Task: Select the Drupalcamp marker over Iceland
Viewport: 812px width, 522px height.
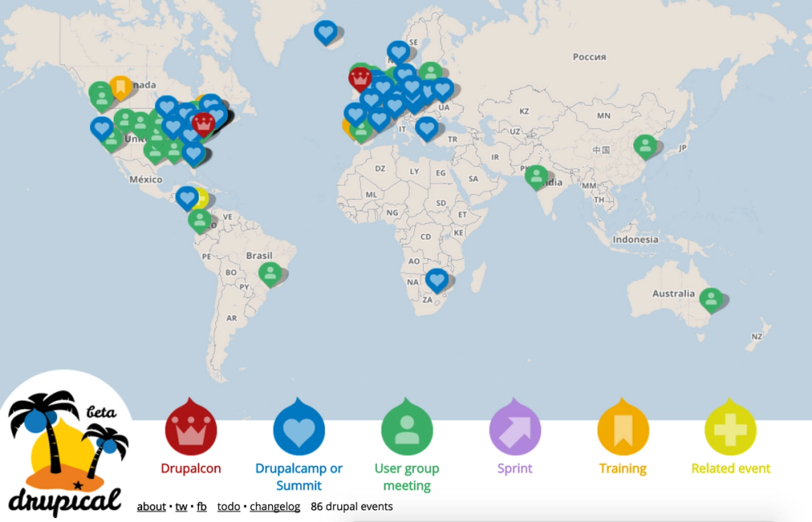Action: point(326,32)
